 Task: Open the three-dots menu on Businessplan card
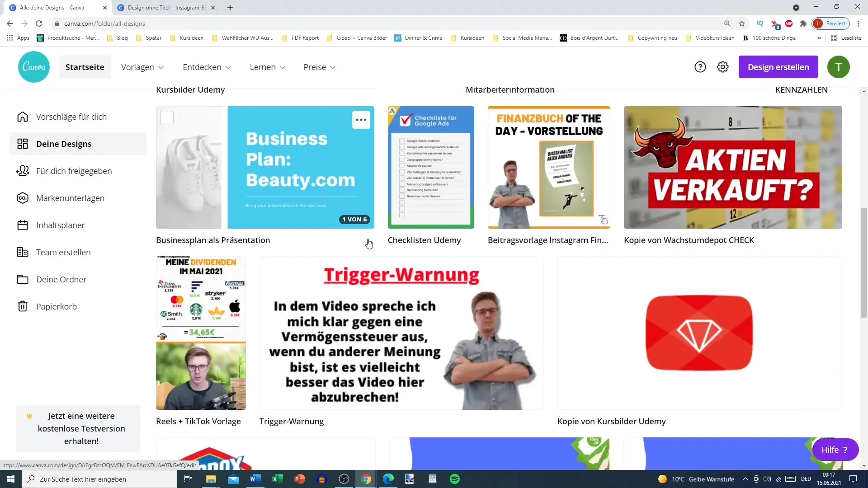click(361, 120)
